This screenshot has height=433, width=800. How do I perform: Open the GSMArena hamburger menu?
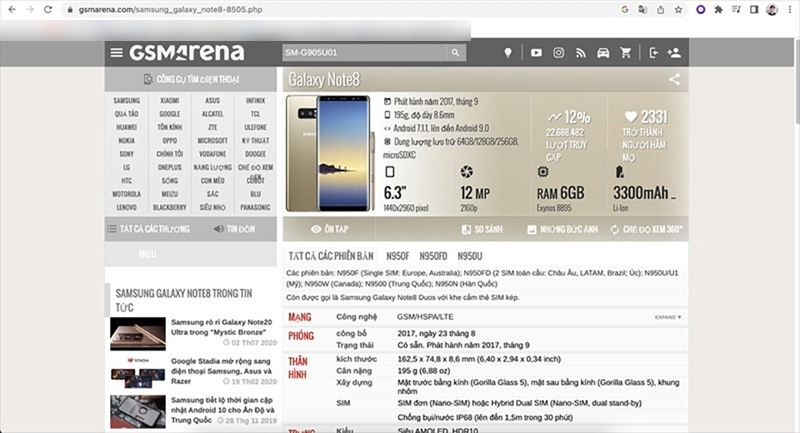(x=117, y=53)
